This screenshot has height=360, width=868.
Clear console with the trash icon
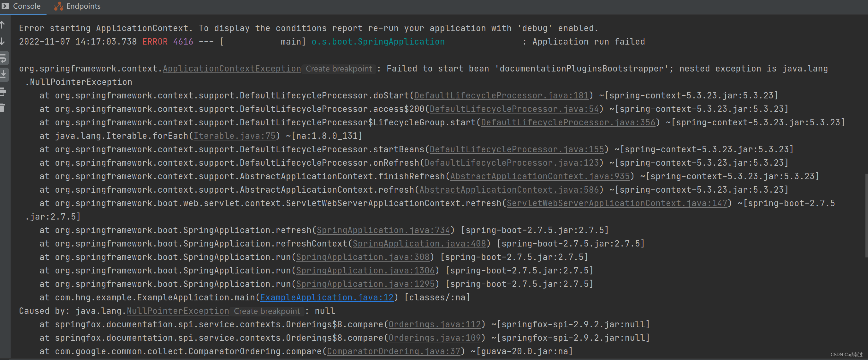[x=3, y=107]
